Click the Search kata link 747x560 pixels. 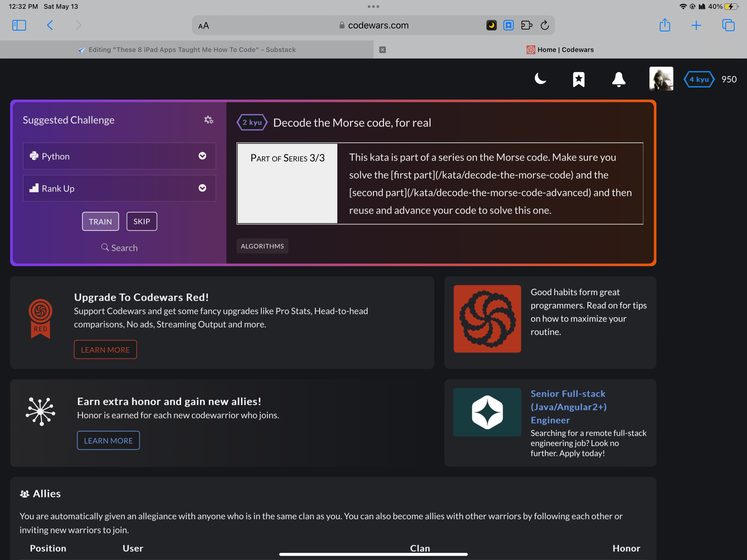pos(119,247)
